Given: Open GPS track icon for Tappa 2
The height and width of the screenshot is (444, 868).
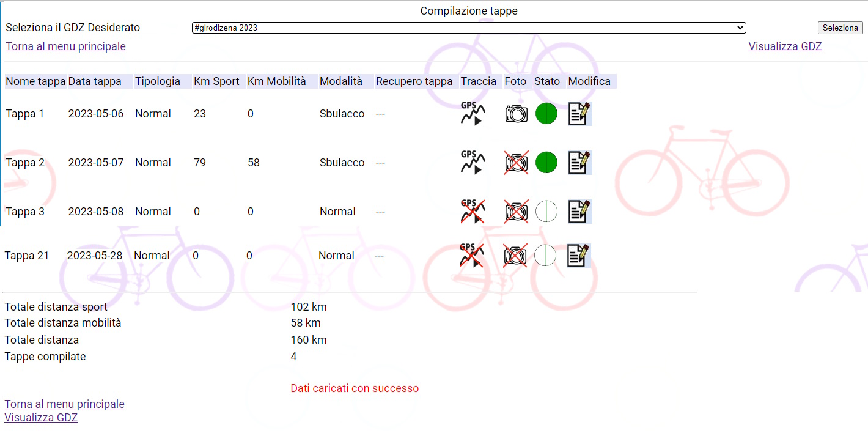Looking at the screenshot, I should [472, 163].
